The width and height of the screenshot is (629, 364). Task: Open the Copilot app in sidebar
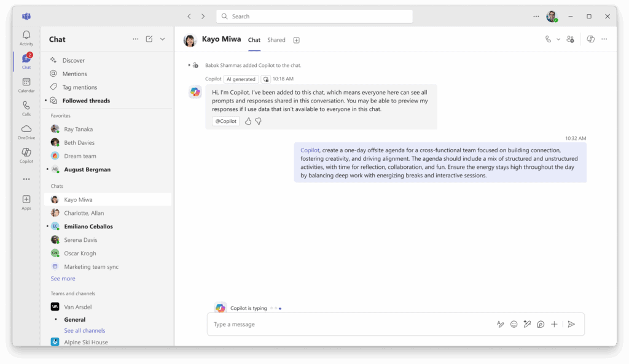(26, 155)
